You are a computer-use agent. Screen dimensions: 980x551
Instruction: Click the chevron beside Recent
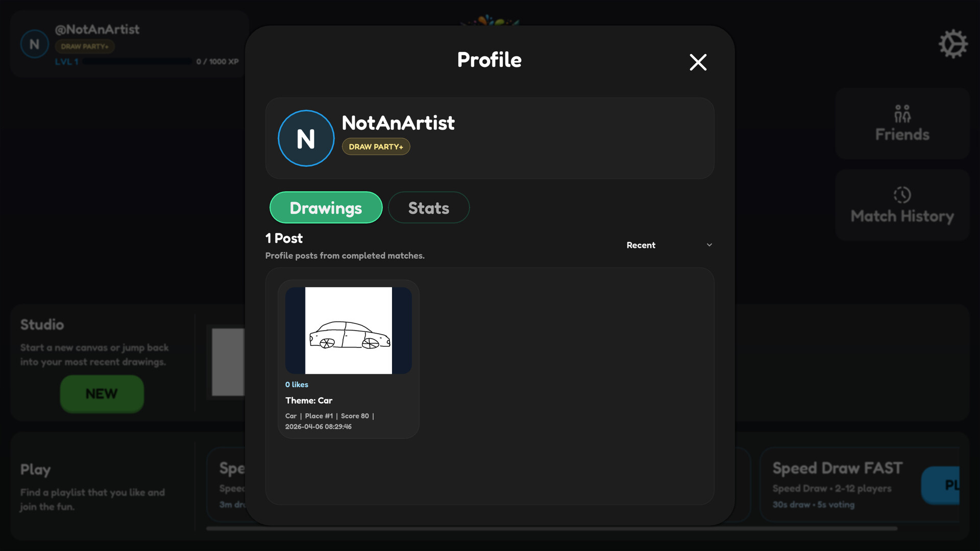coord(709,245)
